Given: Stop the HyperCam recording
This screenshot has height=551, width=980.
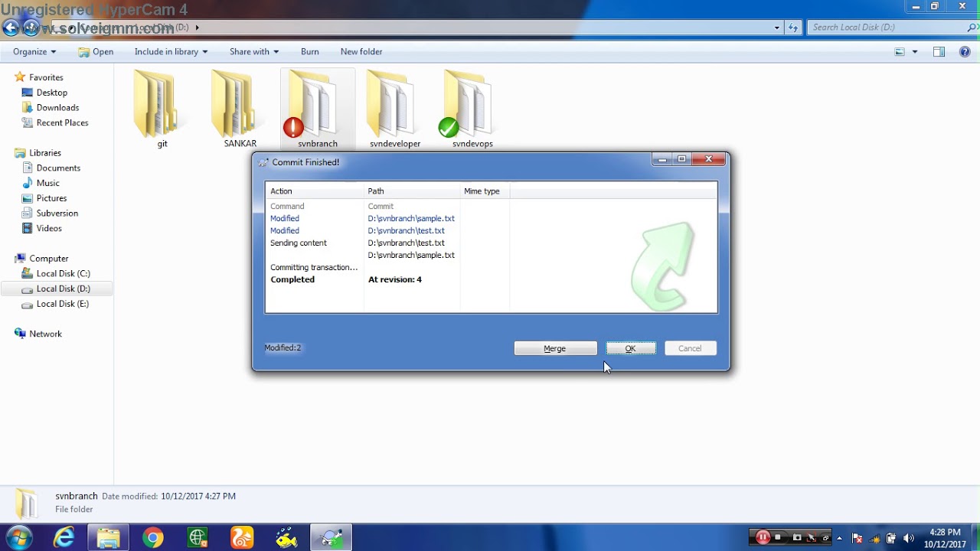Looking at the screenshot, I should click(779, 537).
